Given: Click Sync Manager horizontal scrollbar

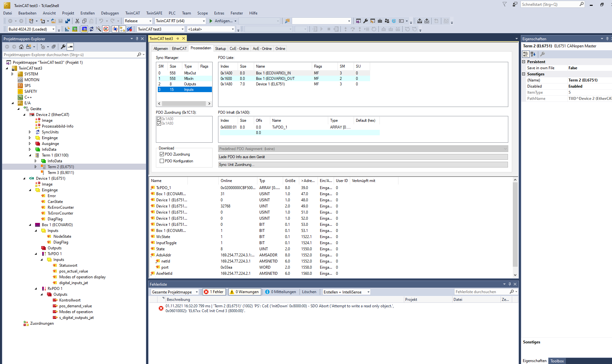Looking at the screenshot, I should pyautogui.click(x=184, y=103).
